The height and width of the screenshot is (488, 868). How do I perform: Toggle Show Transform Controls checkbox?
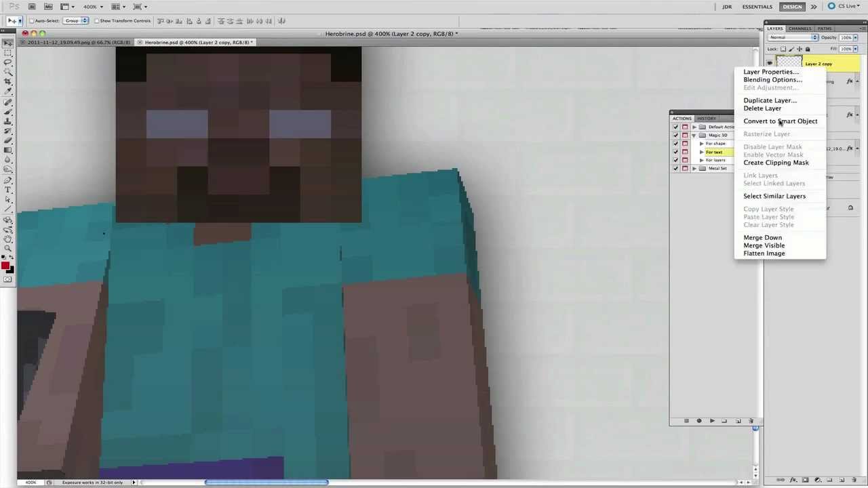tap(97, 21)
